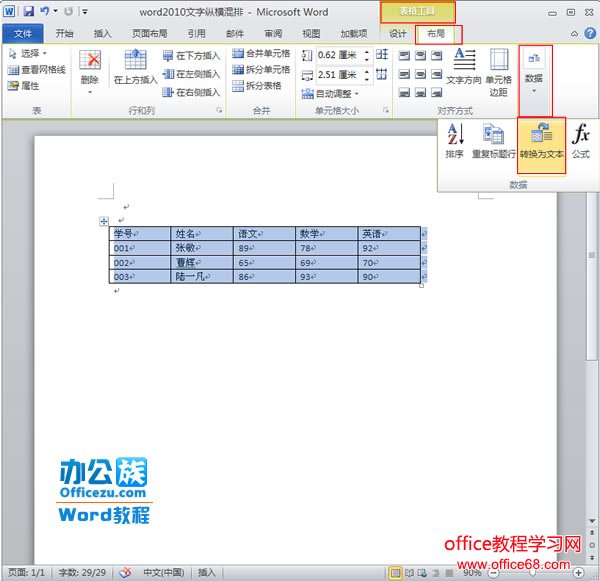
Task: Click the print layout view icon
Action: (x=395, y=573)
